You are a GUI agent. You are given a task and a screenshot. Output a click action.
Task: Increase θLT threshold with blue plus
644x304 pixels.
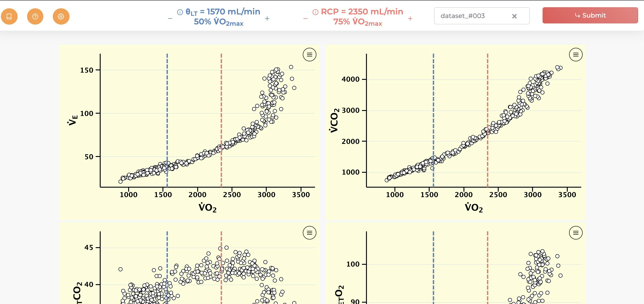pos(267,18)
